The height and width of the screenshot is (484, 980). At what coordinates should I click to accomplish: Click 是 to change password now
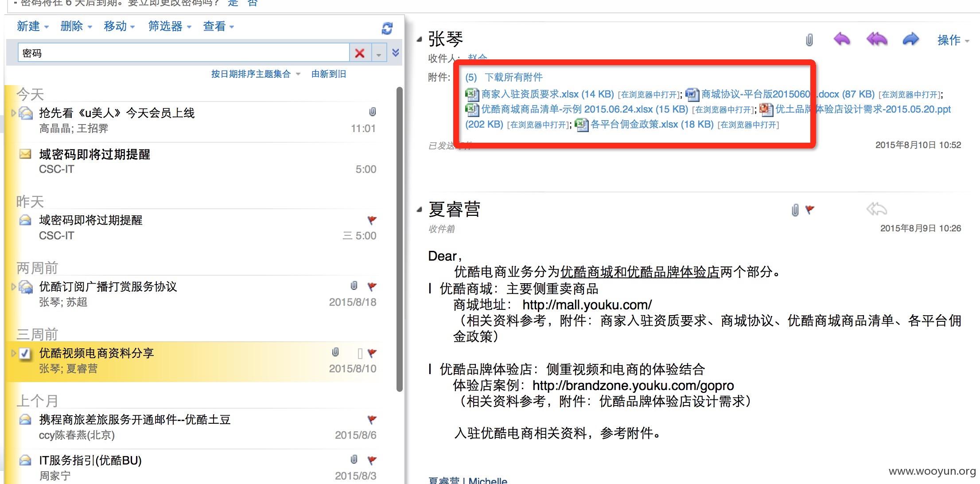tap(233, 3)
